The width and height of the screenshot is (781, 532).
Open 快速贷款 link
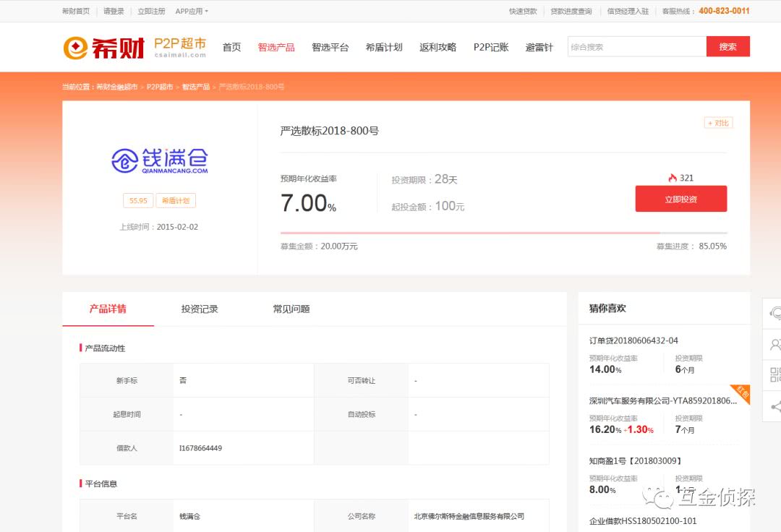click(x=523, y=11)
